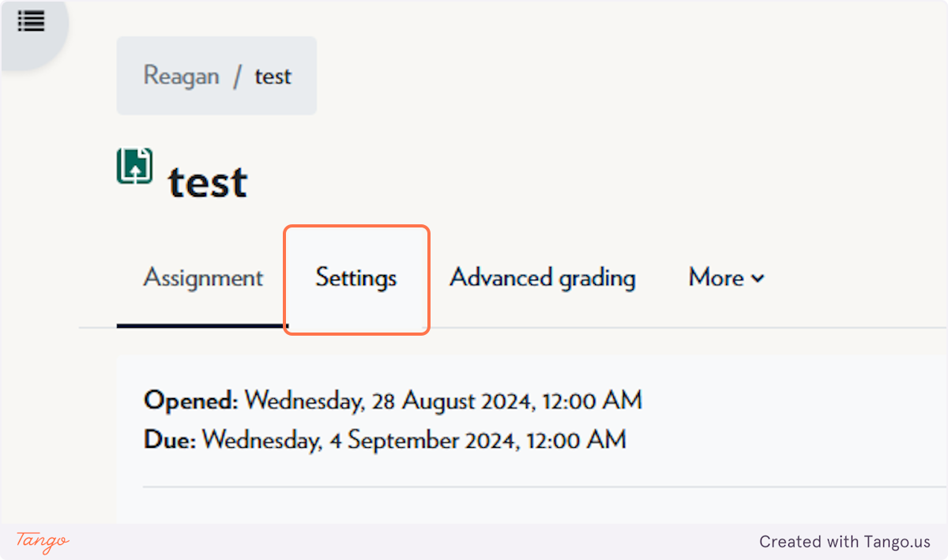Click the Tango logo
The width and height of the screenshot is (948, 560).
43,542
